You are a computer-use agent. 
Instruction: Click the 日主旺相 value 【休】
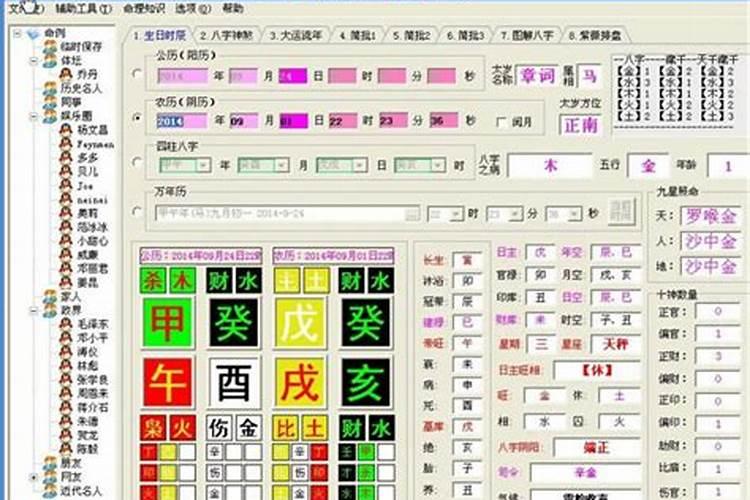coord(597,370)
